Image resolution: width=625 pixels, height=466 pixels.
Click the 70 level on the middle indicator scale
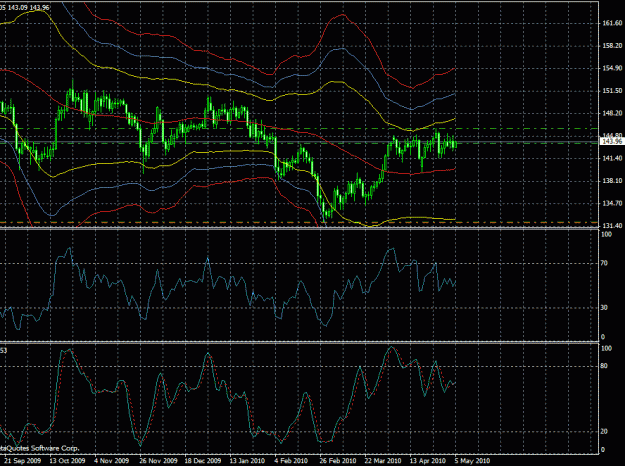pyautogui.click(x=604, y=263)
